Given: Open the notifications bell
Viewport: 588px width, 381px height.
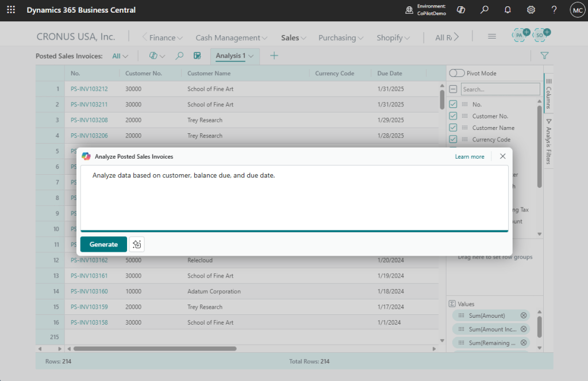Looking at the screenshot, I should (508, 10).
